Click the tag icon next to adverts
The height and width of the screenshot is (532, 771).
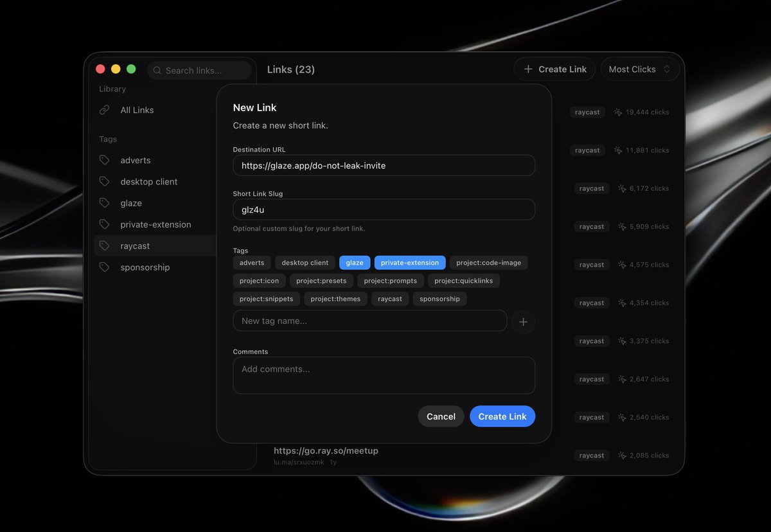click(104, 160)
